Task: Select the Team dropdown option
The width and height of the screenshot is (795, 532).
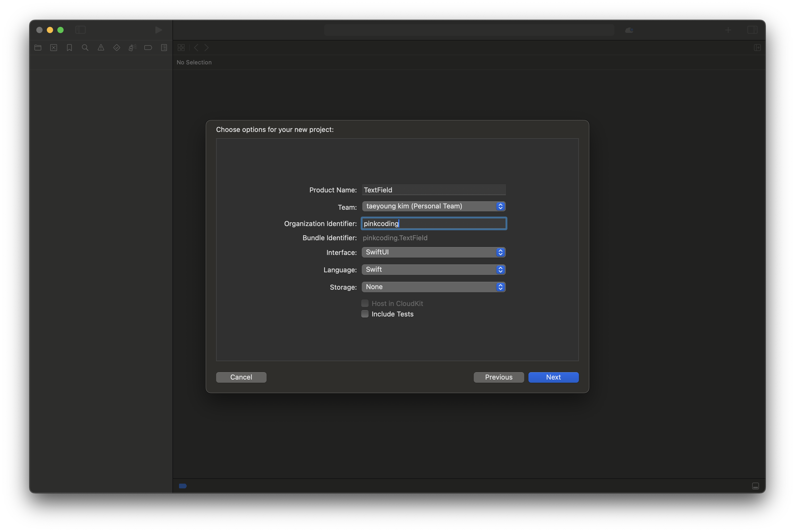Action: [434, 206]
